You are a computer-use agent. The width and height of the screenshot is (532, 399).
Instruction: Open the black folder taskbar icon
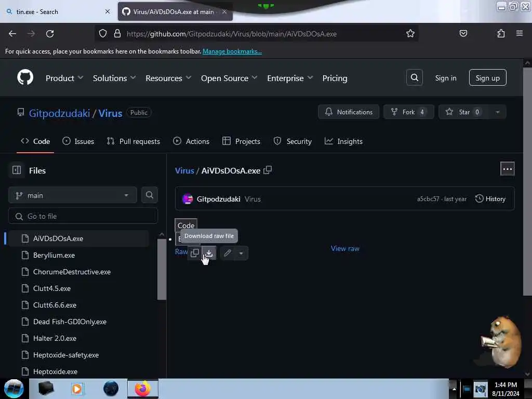(x=46, y=389)
